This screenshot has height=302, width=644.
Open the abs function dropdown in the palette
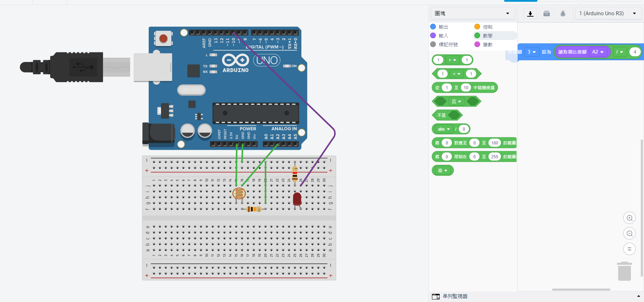(444, 129)
